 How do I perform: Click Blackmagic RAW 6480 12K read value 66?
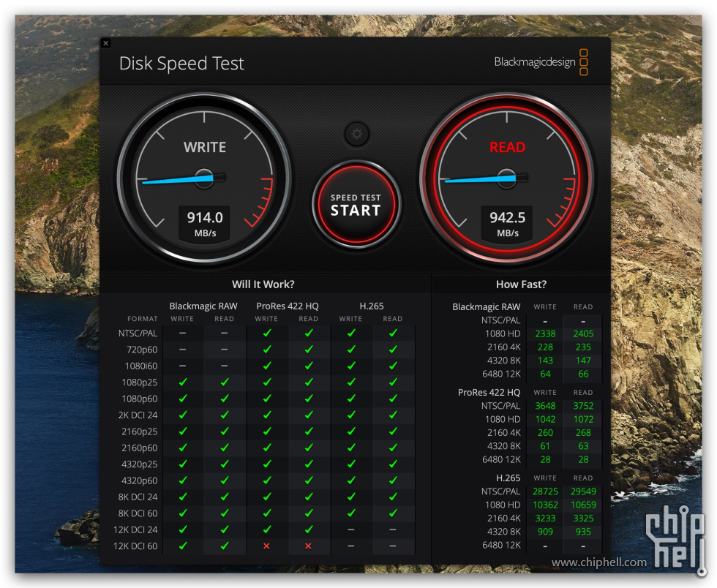[583, 374]
